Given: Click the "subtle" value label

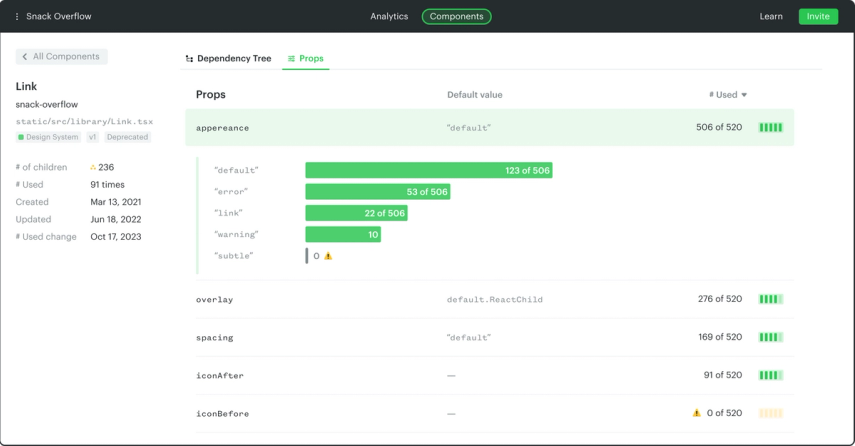Looking at the screenshot, I should tap(234, 256).
